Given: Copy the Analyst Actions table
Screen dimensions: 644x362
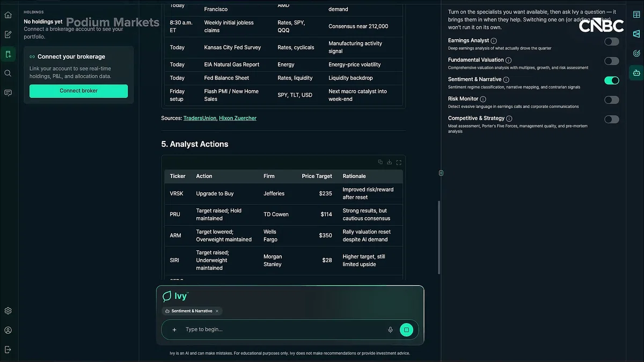Looking at the screenshot, I should point(380,162).
